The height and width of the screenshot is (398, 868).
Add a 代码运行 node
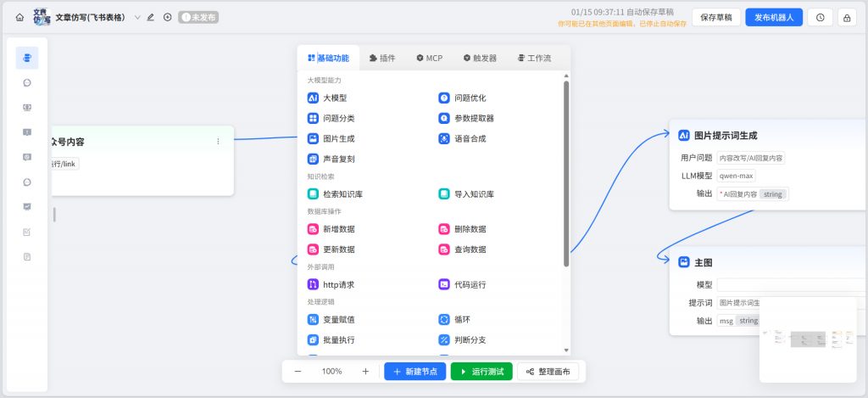(x=462, y=284)
